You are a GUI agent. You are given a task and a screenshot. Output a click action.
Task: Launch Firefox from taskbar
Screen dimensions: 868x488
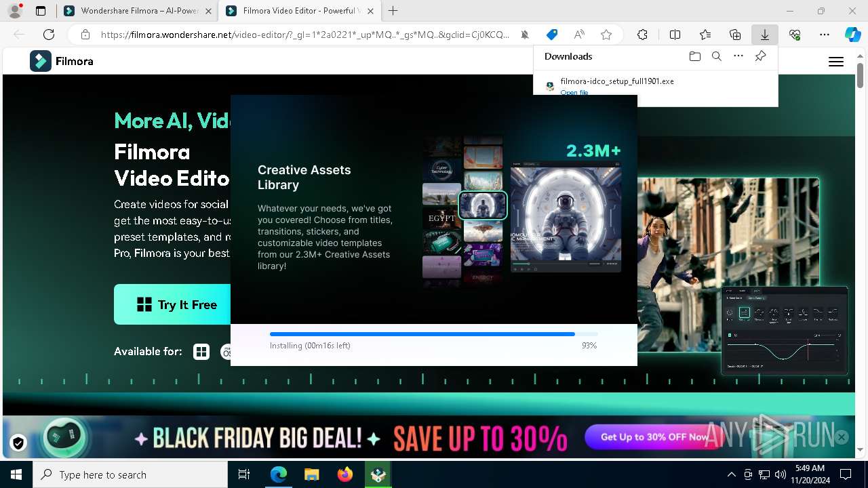(x=345, y=474)
